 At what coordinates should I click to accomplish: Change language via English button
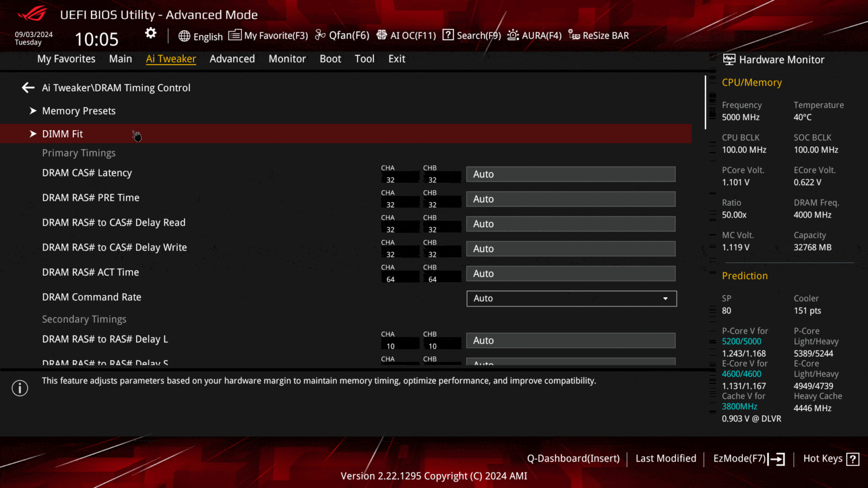pyautogui.click(x=208, y=36)
